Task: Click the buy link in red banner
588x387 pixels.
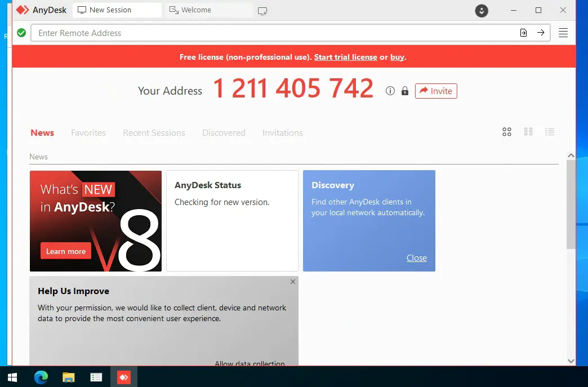Action: point(398,57)
